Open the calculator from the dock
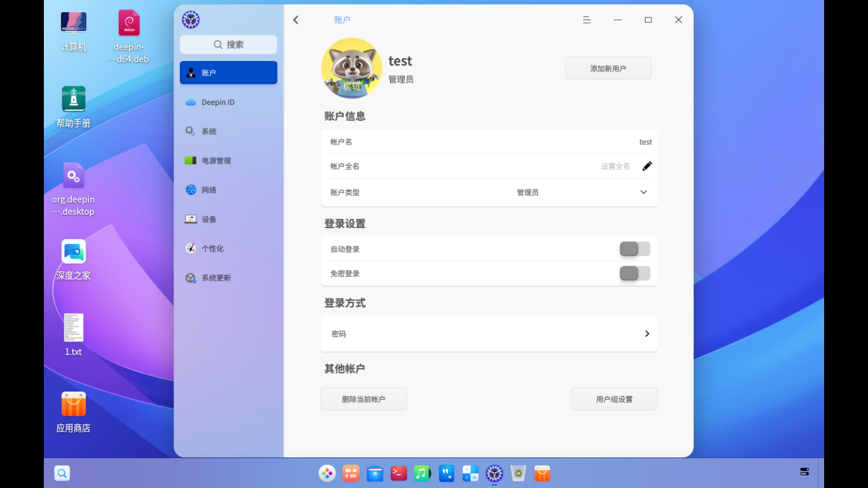The height and width of the screenshot is (488, 868). point(470,473)
